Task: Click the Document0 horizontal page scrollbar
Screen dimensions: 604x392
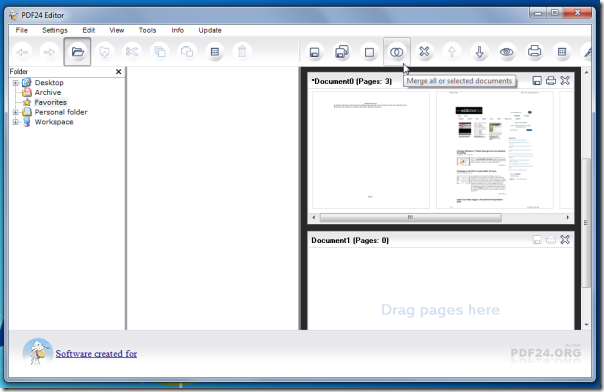Action: (x=440, y=218)
